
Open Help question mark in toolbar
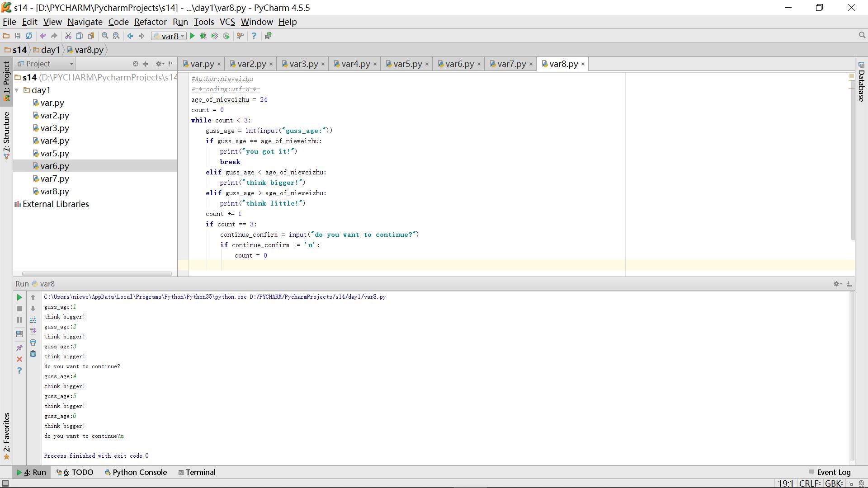pyautogui.click(x=254, y=36)
